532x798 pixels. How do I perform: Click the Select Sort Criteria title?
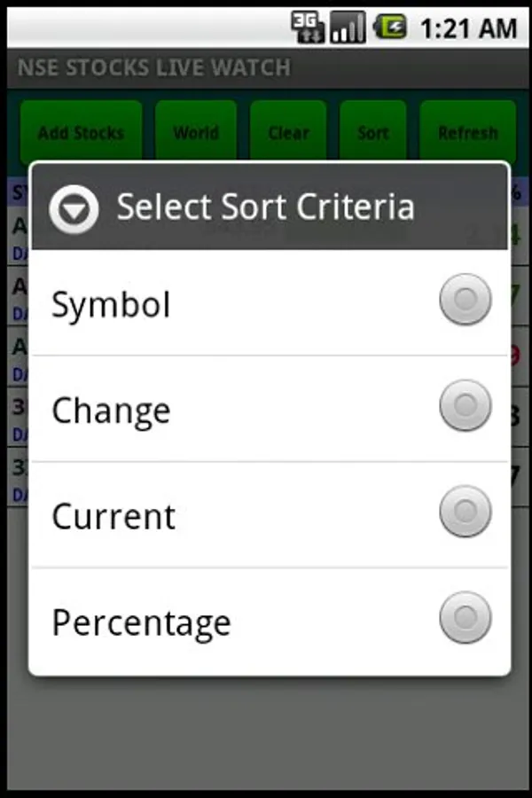point(265,207)
